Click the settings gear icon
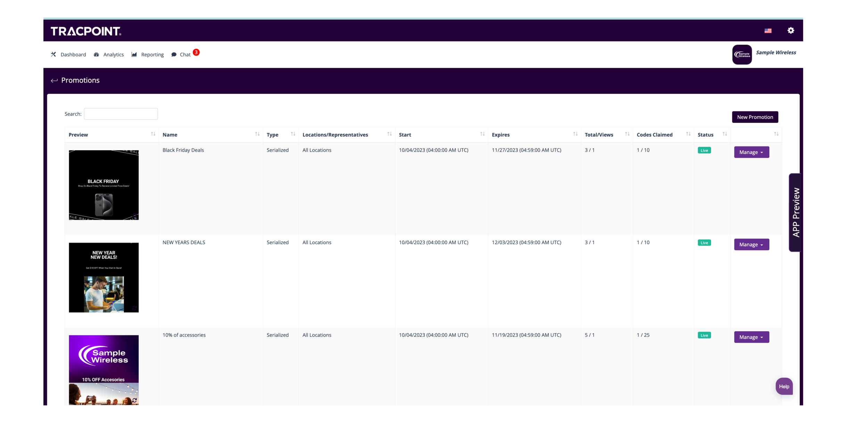This screenshot has height=434, width=868. pyautogui.click(x=791, y=31)
